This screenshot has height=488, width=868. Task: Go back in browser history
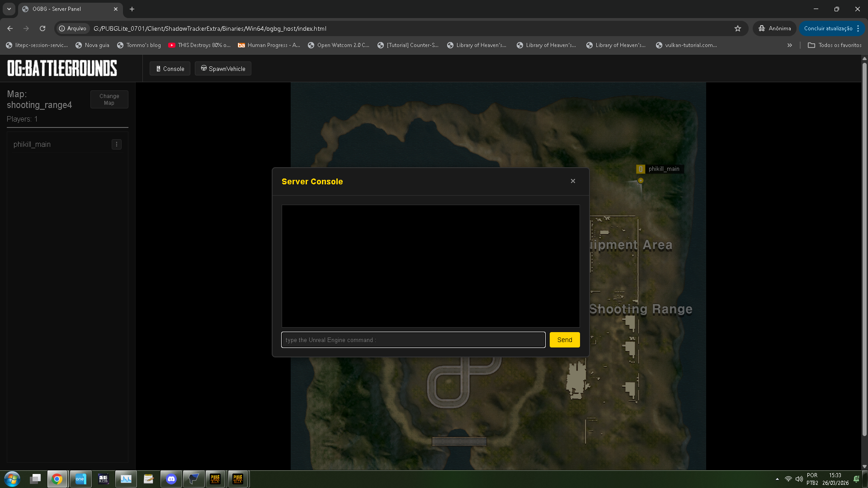click(x=10, y=28)
